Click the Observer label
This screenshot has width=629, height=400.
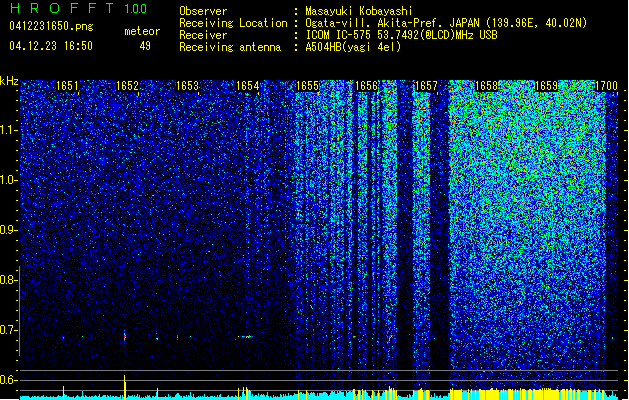[203, 11]
